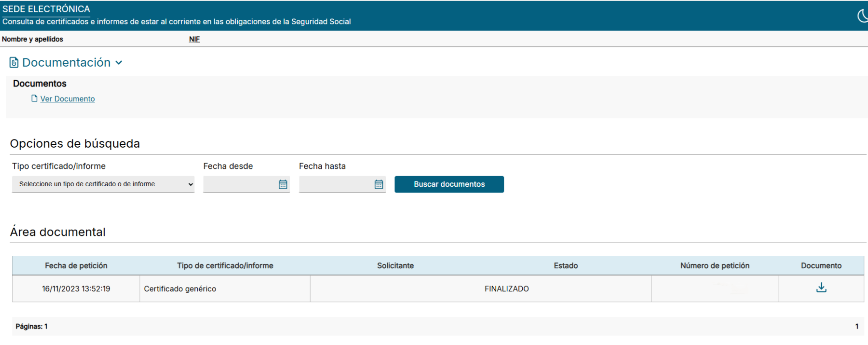
Task: Click the SEDE ELECTRÓNICA header title
Action: tap(46, 9)
